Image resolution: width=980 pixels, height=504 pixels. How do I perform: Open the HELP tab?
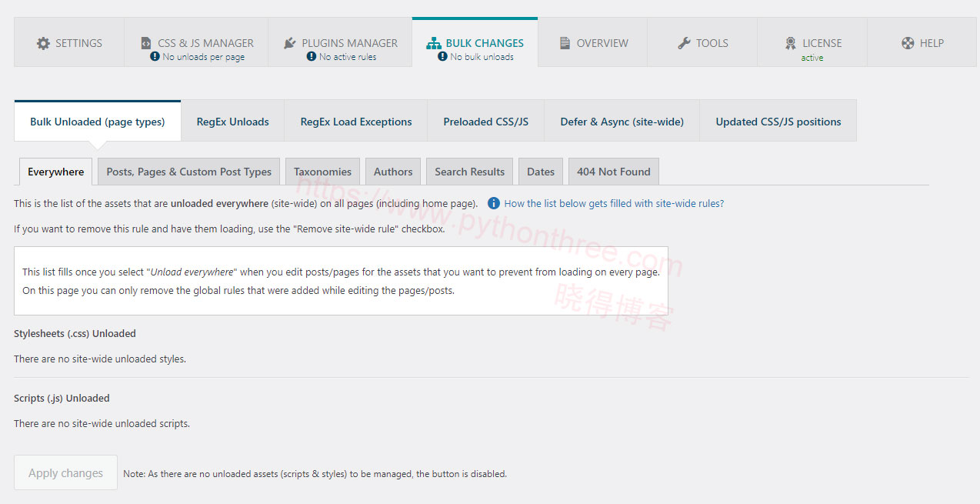coord(922,43)
